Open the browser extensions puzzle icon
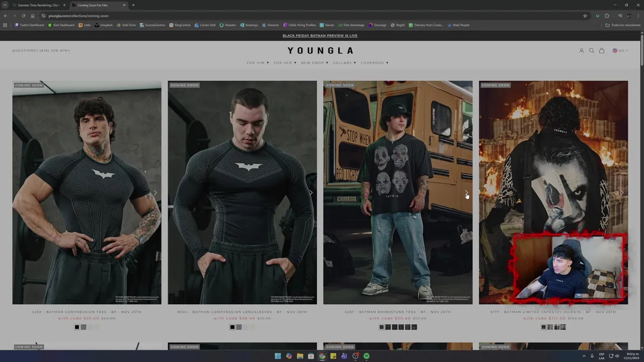The height and width of the screenshot is (362, 644). click(607, 16)
